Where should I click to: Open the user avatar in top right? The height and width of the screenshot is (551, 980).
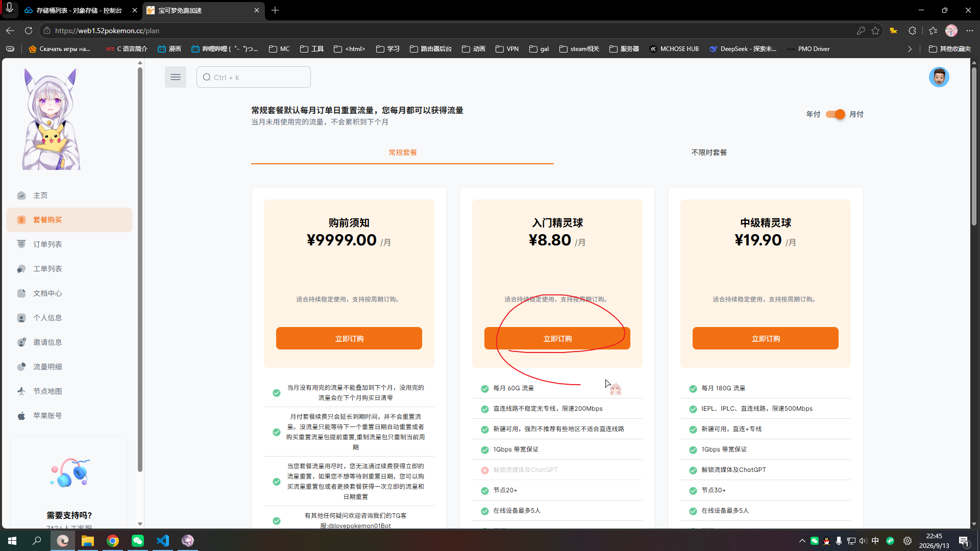(x=939, y=77)
